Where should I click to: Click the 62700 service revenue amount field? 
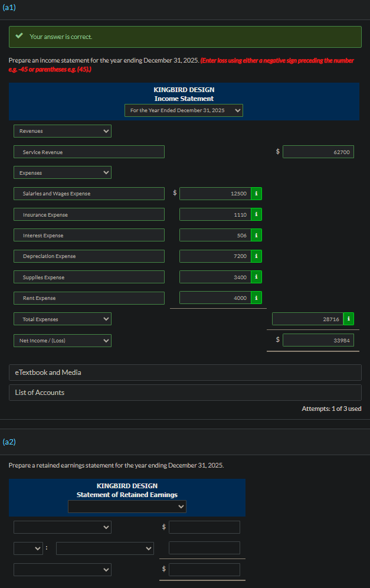(x=318, y=152)
